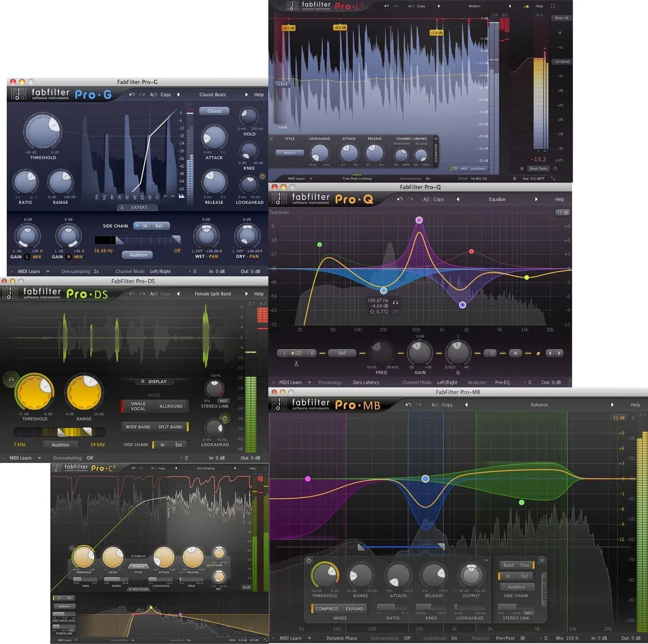Select Expand mode in Pro-MB

tap(354, 609)
